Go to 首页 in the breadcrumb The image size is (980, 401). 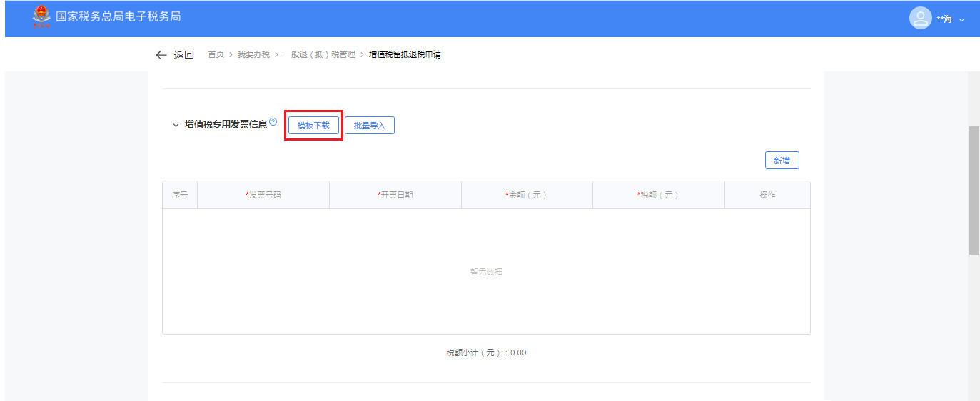click(x=216, y=55)
